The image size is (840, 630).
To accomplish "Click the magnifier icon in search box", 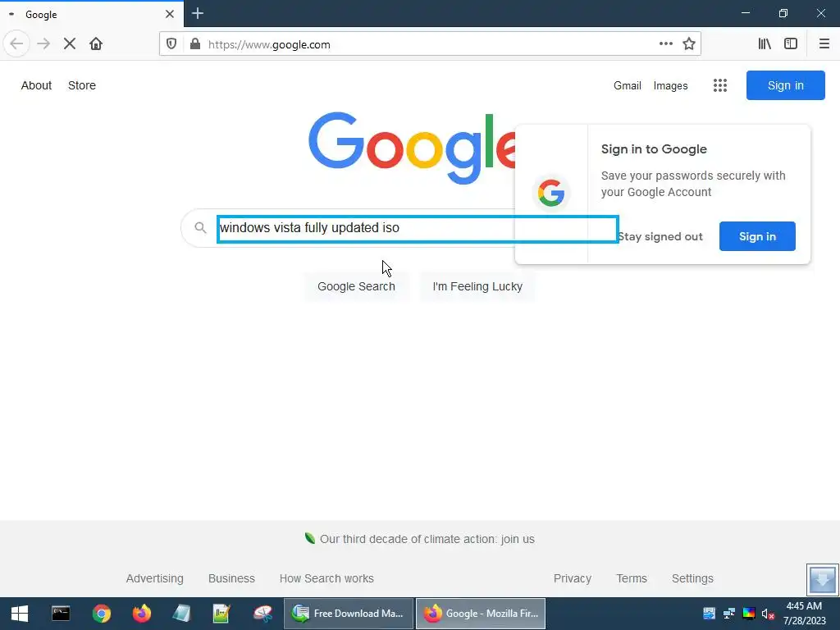I will click(x=200, y=228).
